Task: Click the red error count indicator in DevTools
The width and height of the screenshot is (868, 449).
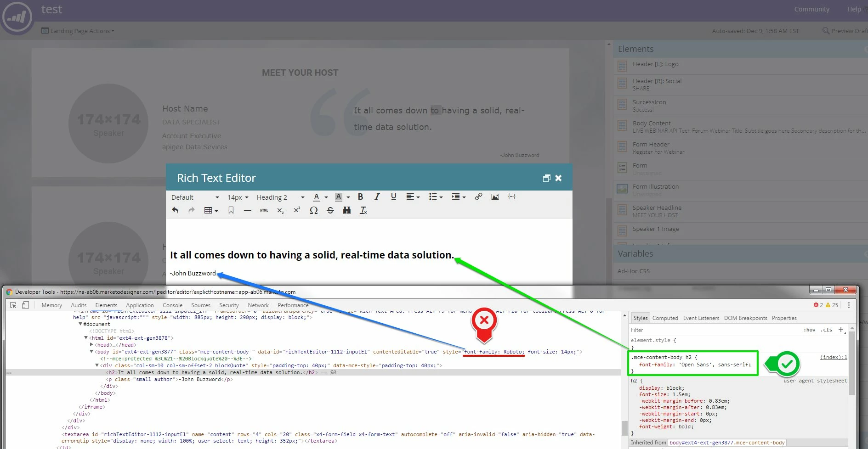Action: (x=818, y=305)
